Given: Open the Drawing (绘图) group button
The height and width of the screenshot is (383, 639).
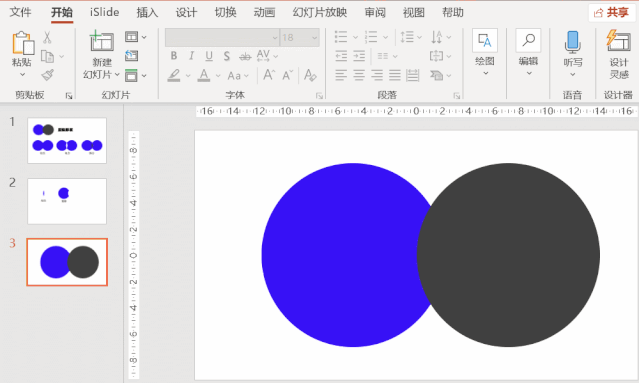Looking at the screenshot, I should pos(485,52).
